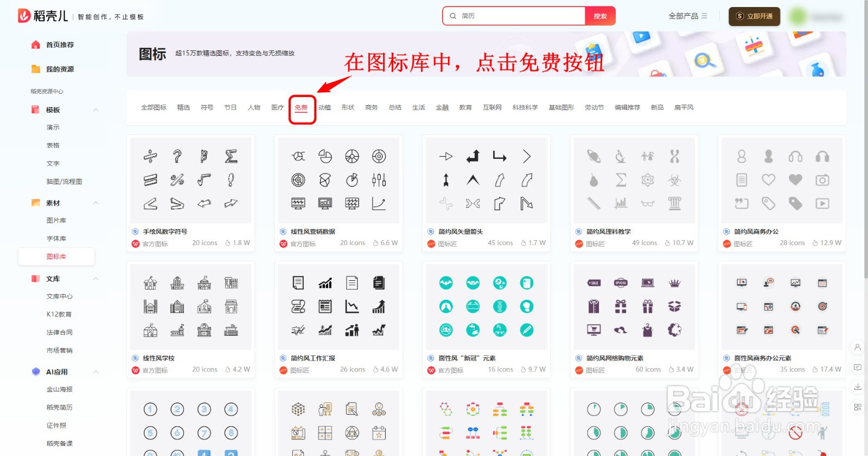Click the 模板 section icon
This screenshot has width=868, height=456.
click(36, 110)
